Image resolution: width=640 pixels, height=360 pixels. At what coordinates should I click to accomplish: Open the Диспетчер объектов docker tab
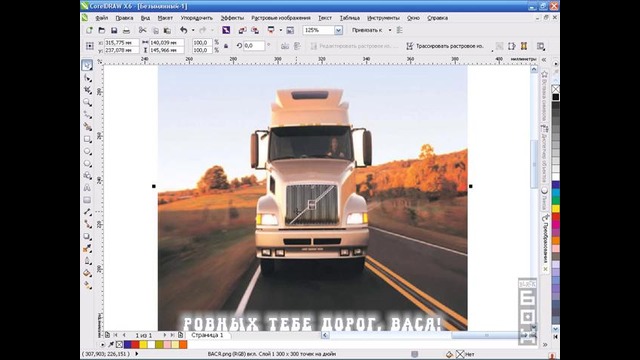pos(544,155)
